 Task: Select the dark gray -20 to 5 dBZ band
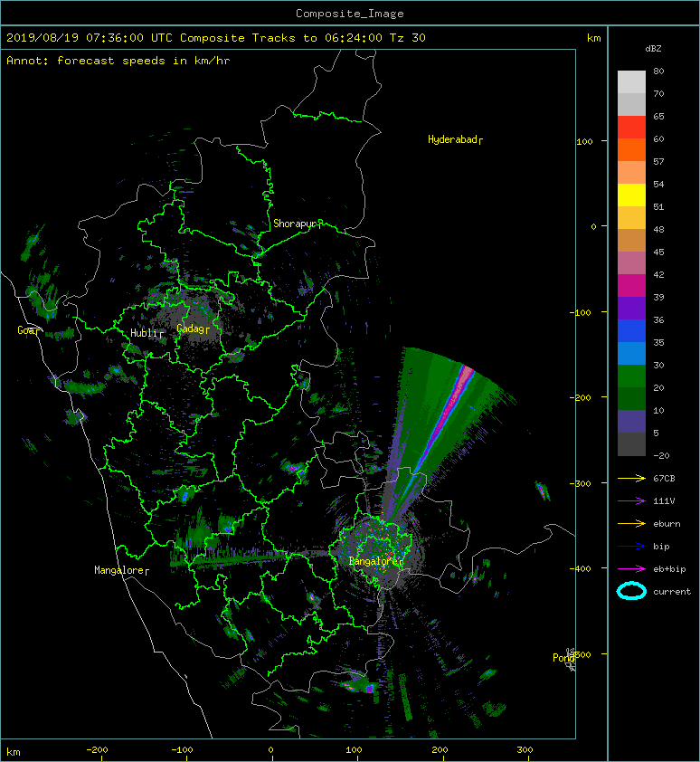(631, 444)
